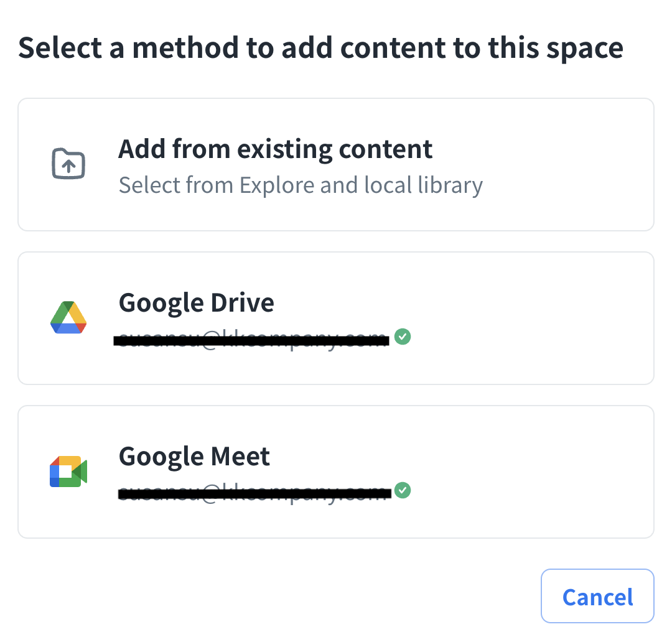The image size is (672, 637).
Task: Click the word "Google" in the Meet option
Action: [x=159, y=457]
